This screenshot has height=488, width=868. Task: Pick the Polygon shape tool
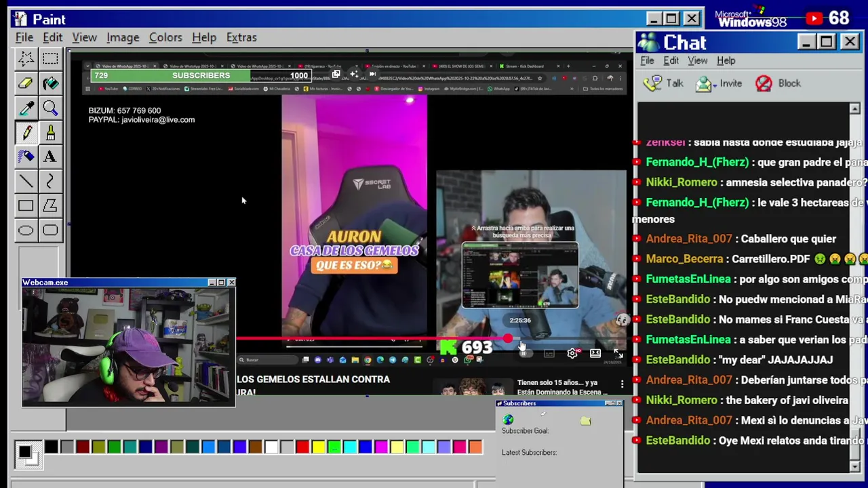tap(50, 205)
